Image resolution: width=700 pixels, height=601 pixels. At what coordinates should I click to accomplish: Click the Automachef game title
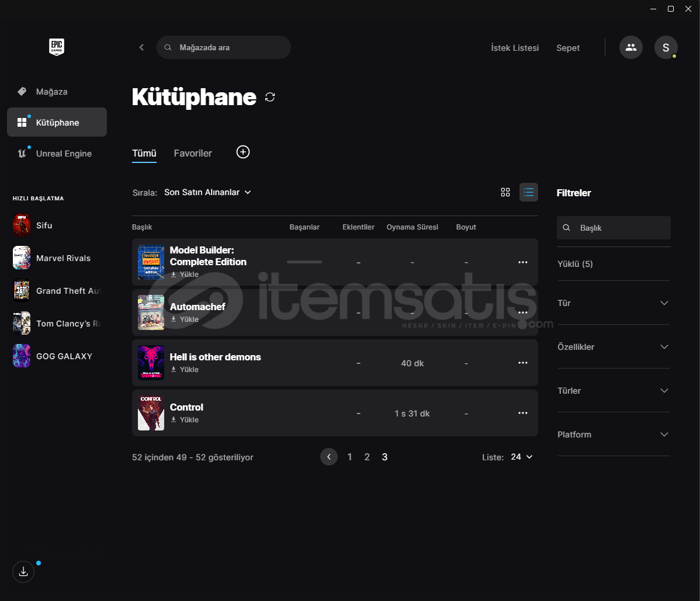coord(197,307)
